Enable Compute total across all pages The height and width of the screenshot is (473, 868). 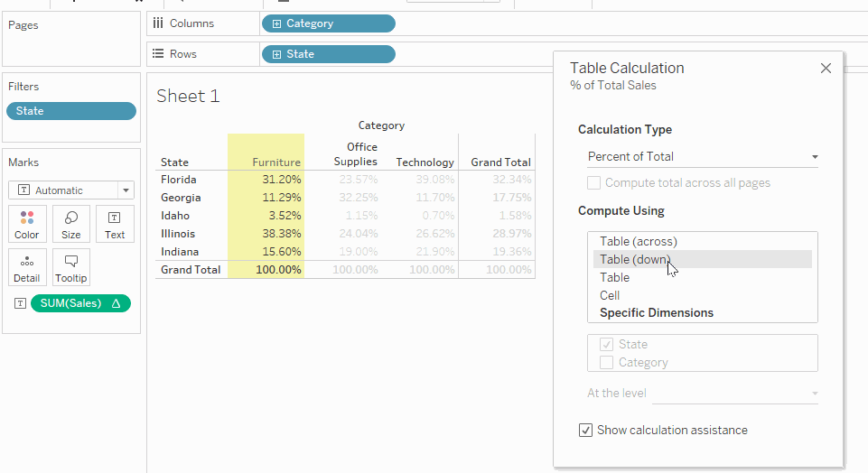(594, 182)
